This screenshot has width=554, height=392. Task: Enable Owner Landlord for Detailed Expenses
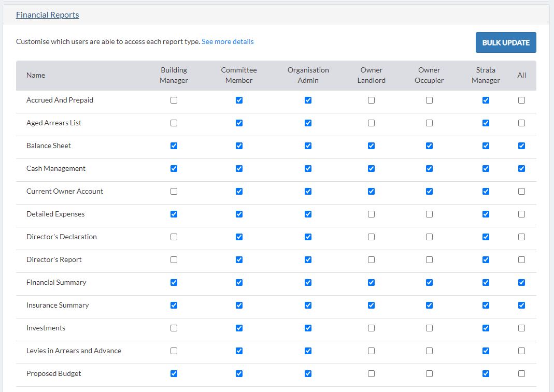coord(372,214)
